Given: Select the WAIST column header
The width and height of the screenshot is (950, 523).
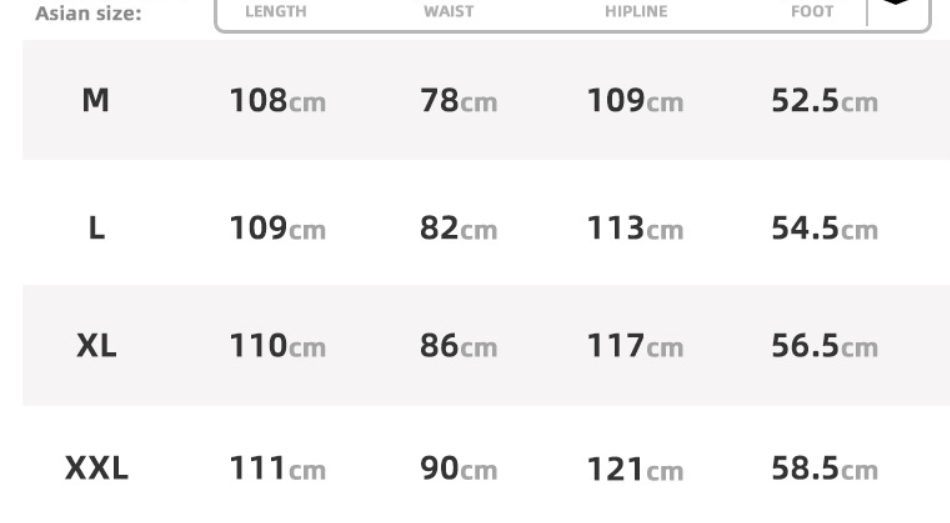Looking at the screenshot, I should coord(449,12).
